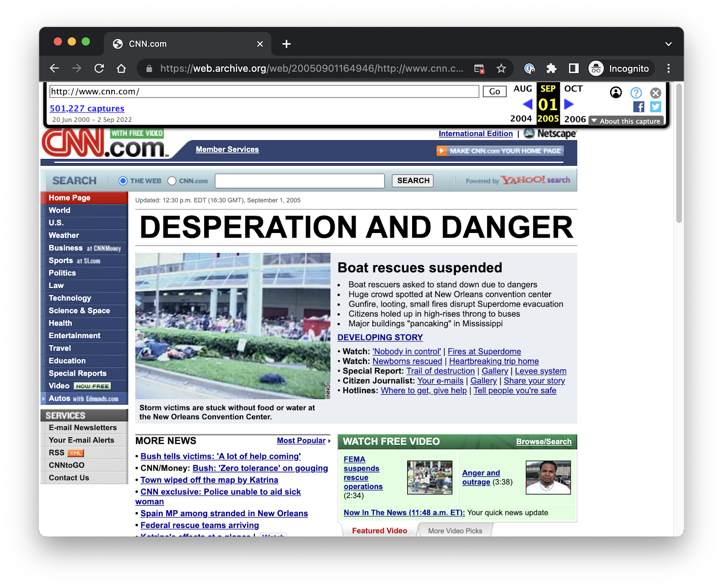Image resolution: width=723 pixels, height=588 pixels.
Task: Click the SEARCH button
Action: tap(413, 181)
